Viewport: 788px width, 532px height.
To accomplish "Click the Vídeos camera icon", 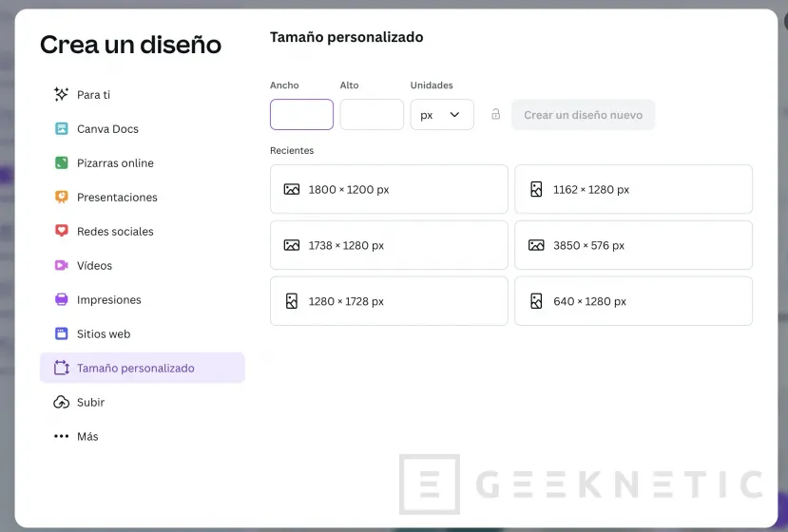I will 62,265.
